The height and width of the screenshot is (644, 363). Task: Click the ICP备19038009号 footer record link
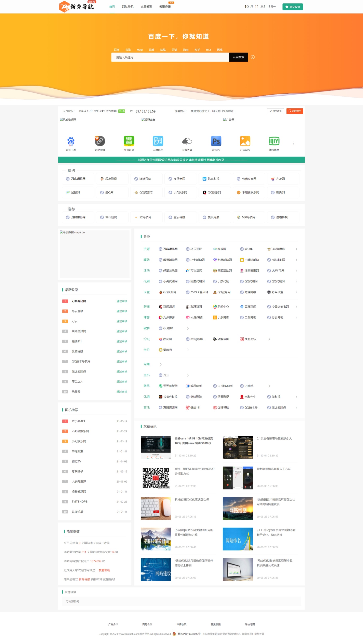click(x=189, y=634)
